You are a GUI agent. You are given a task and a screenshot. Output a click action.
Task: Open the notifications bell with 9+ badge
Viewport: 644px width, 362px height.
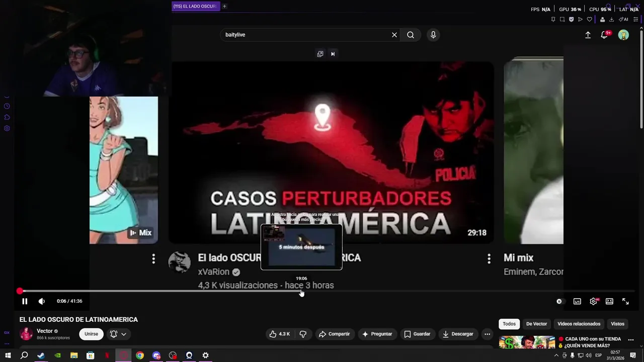[605, 35]
